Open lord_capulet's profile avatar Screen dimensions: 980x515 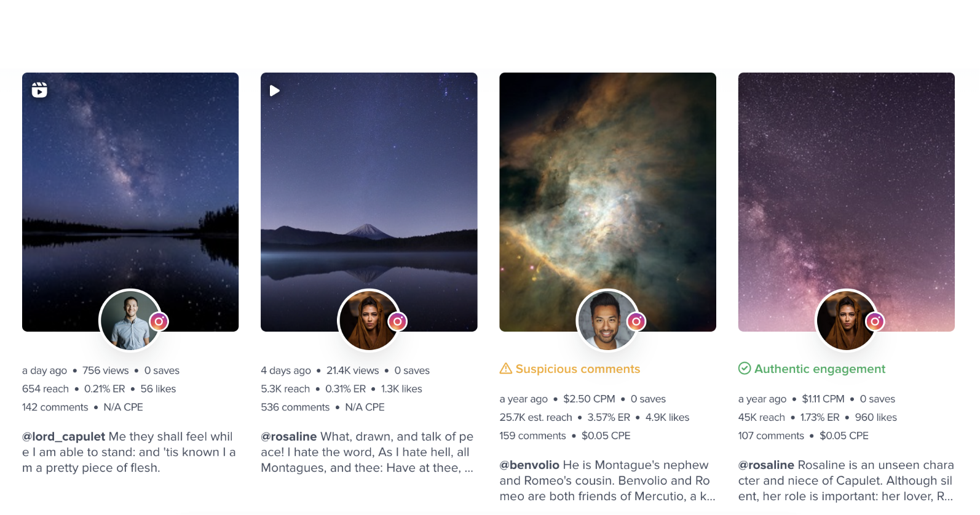(130, 320)
